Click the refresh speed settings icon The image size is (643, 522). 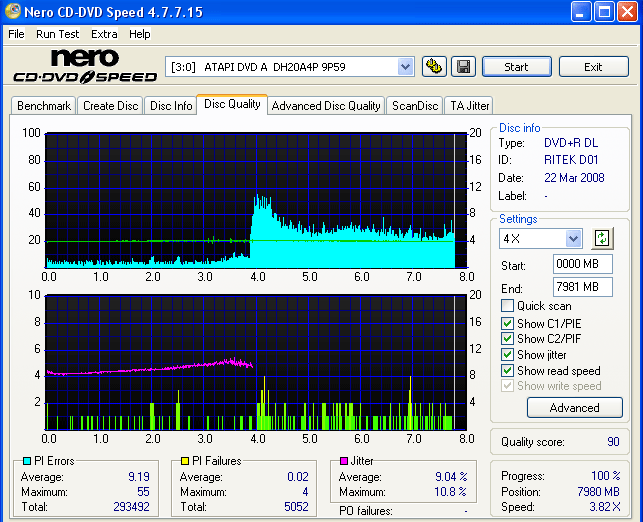[602, 238]
